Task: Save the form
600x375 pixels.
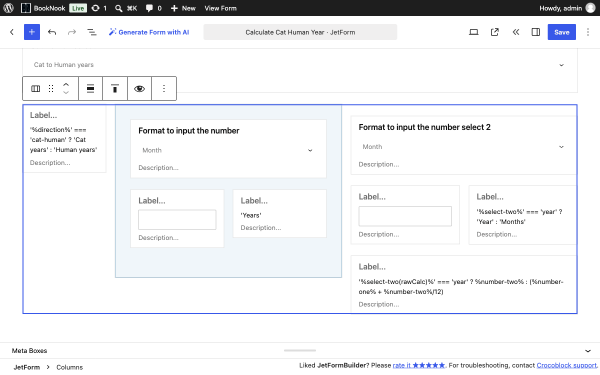Action: pyautogui.click(x=561, y=32)
